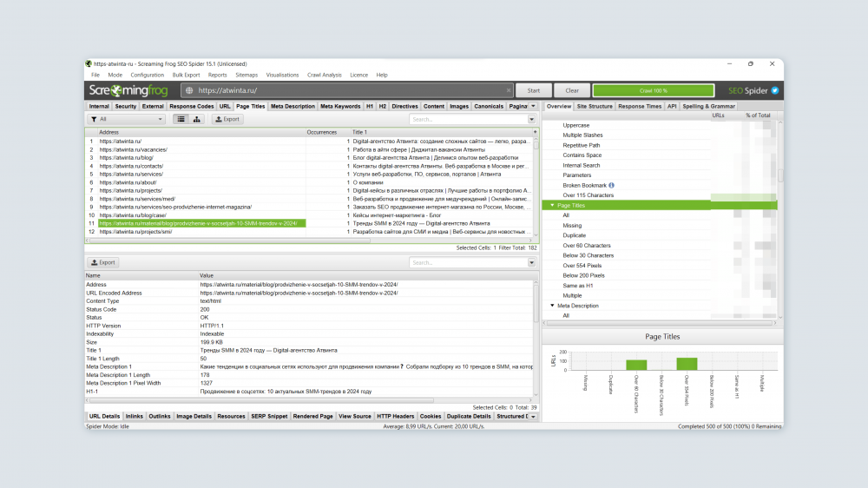Open the Site Structure tab
The height and width of the screenshot is (488, 868).
tap(595, 106)
